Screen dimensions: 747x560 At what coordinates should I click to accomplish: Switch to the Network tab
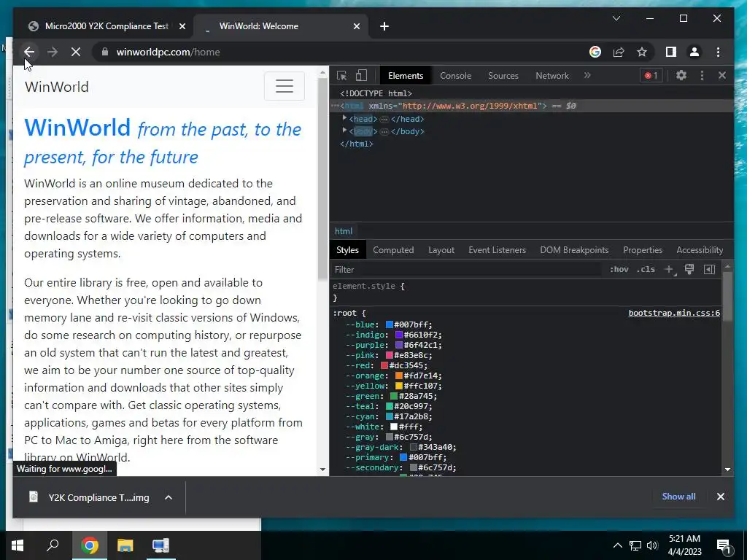pos(552,75)
